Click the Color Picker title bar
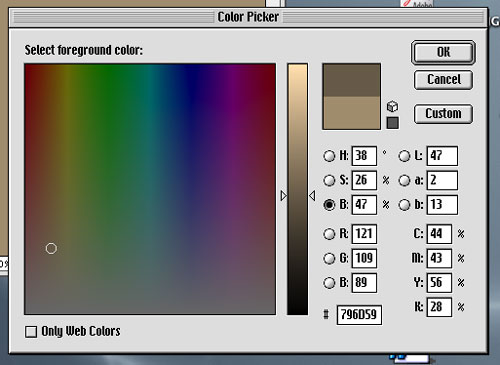 point(248,17)
